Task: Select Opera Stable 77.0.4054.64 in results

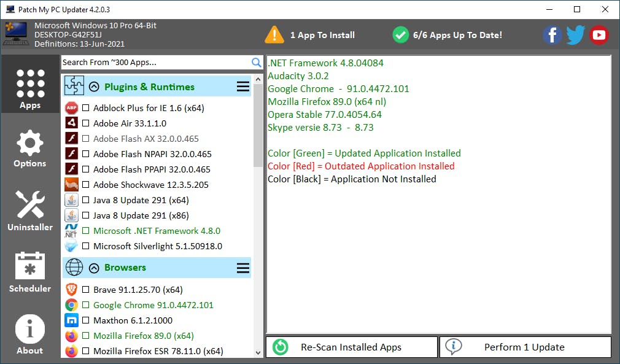Action: [x=325, y=115]
